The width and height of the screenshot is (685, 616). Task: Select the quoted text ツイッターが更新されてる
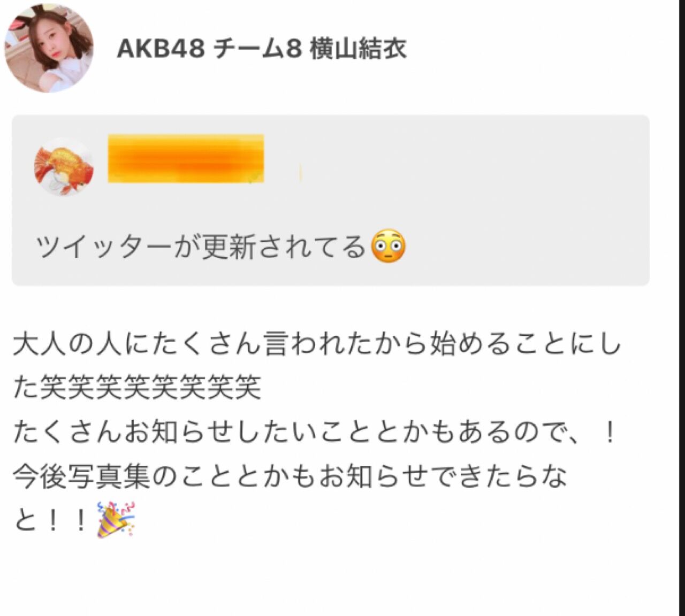pos(201,247)
